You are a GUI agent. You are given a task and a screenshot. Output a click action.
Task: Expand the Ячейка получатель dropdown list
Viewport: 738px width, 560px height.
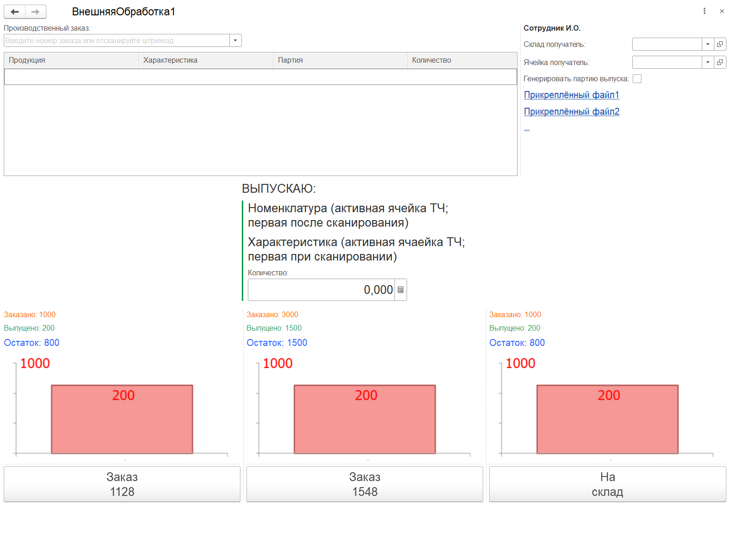click(707, 62)
